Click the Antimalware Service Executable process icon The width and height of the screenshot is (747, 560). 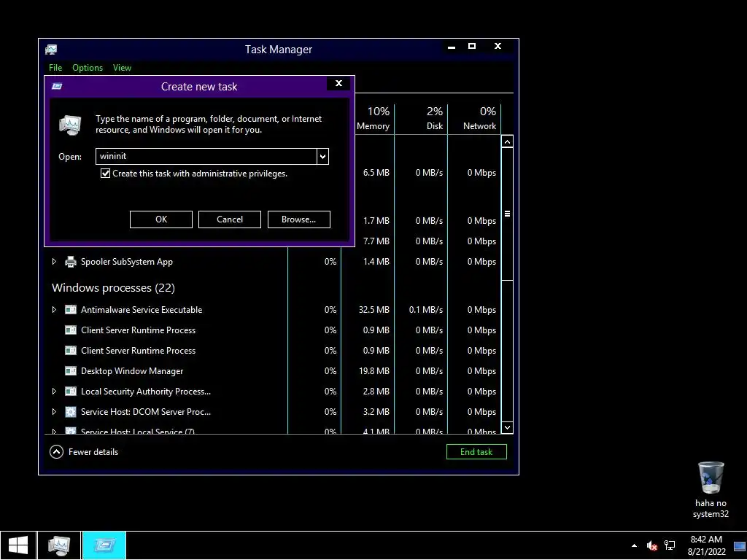click(x=71, y=310)
